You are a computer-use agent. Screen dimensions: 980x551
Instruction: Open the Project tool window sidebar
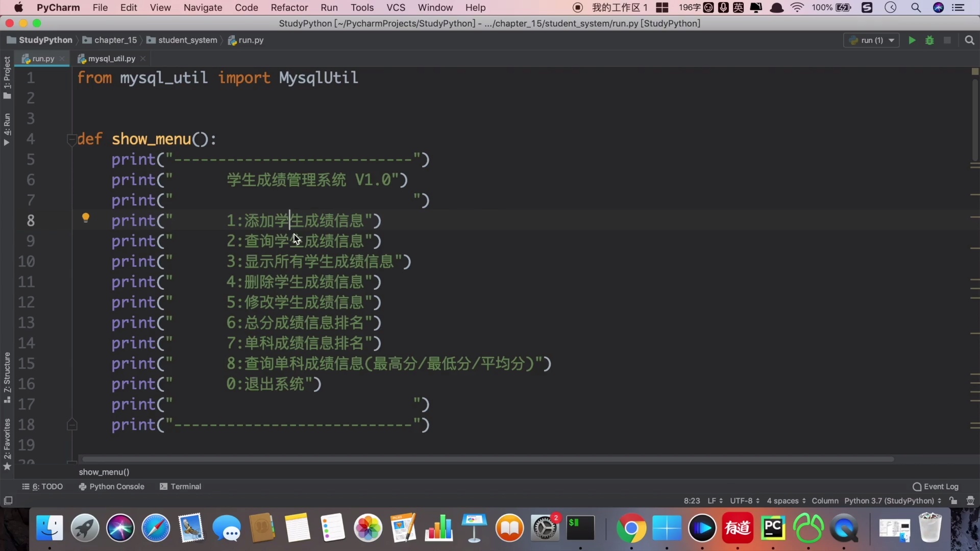7,78
